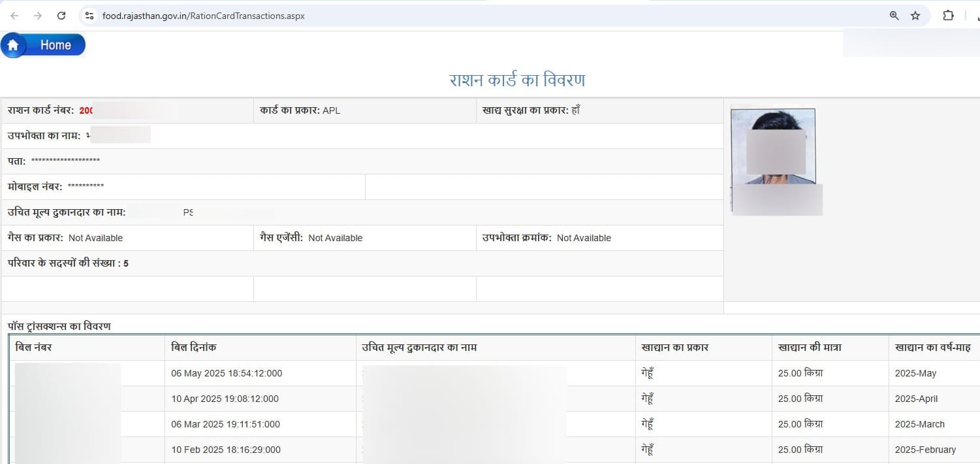Click the खाद्यान की मात्रा column header
The width and height of the screenshot is (980, 464).
coord(809,348)
